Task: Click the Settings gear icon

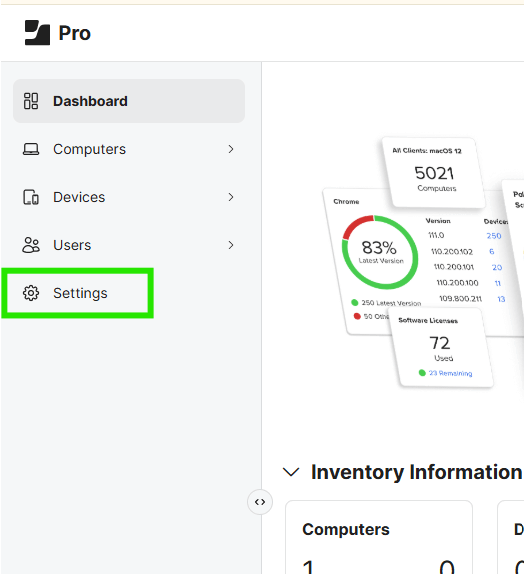Action: [31, 293]
